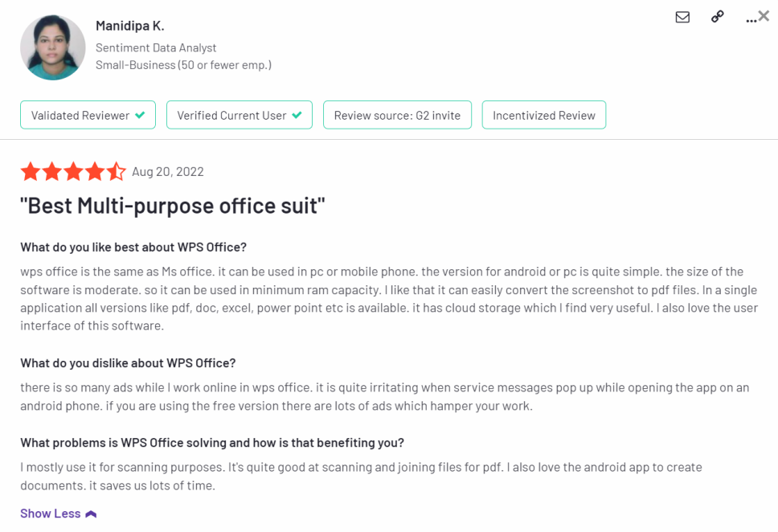Viewport: 778px width, 532px height.
Task: Copy review link using chain icon
Action: [717, 17]
